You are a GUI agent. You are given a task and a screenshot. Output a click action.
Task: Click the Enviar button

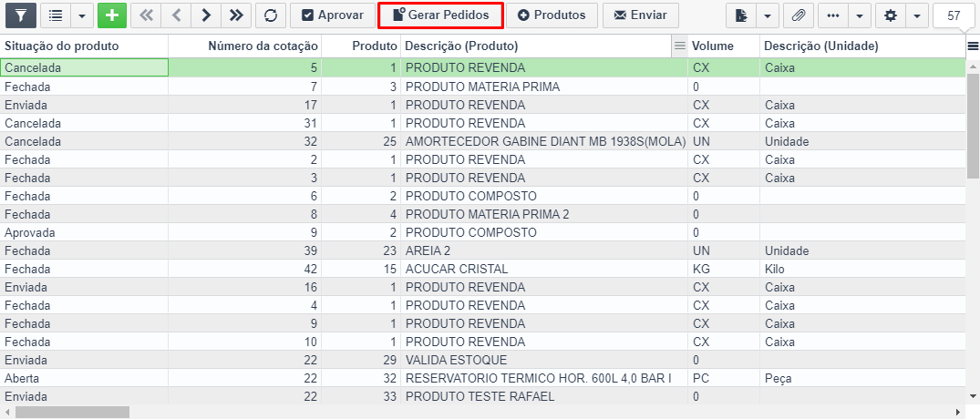641,15
